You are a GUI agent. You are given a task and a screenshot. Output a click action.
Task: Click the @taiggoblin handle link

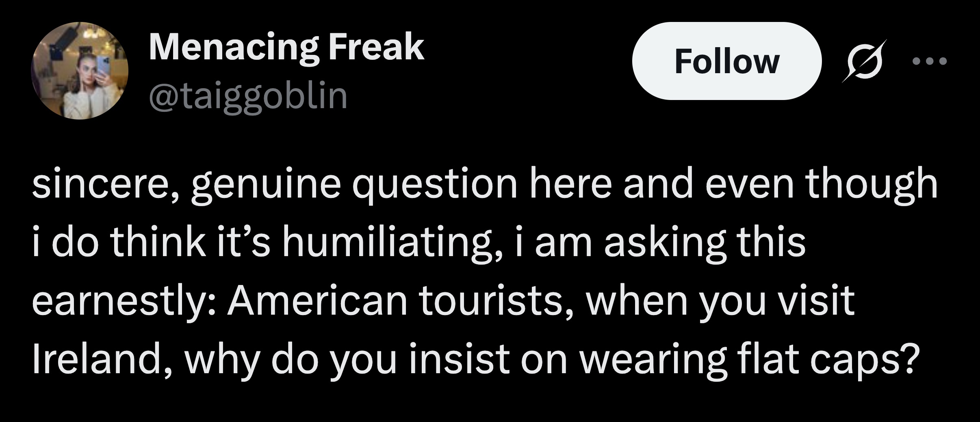click(x=248, y=96)
